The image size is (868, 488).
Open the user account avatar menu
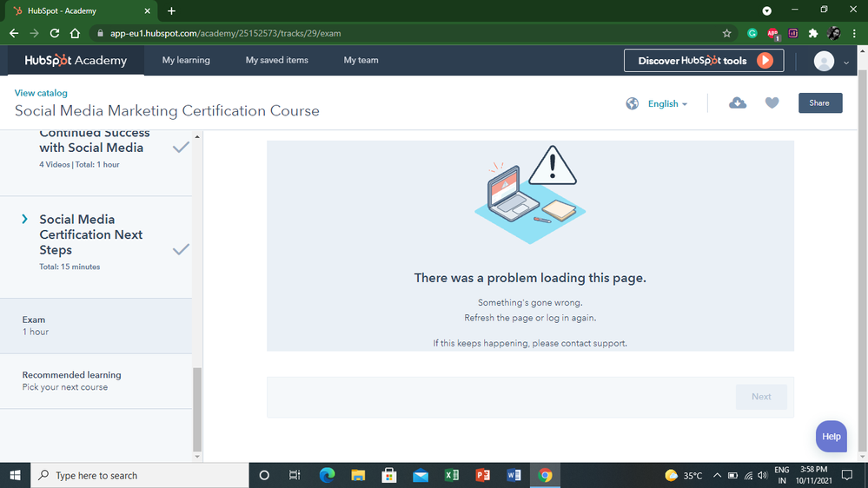pos(824,61)
